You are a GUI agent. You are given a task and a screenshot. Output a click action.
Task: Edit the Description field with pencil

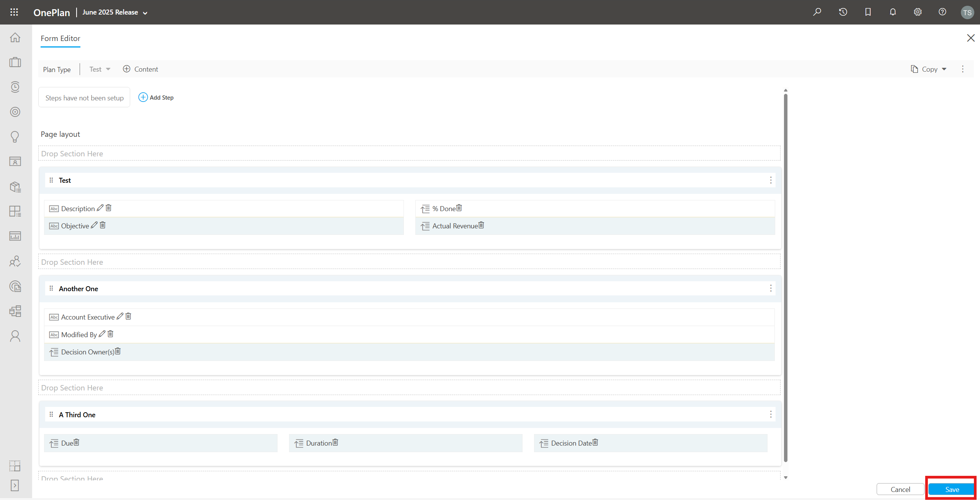(100, 208)
